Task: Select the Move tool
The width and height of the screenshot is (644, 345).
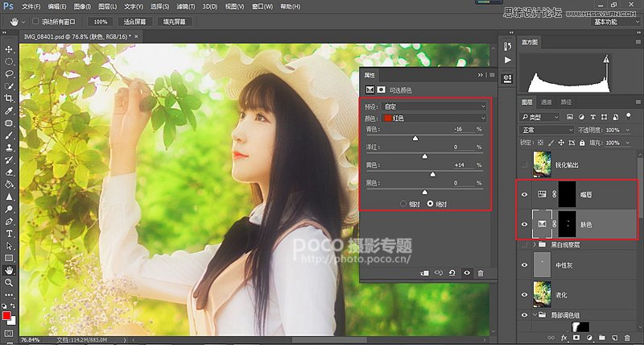Action: point(9,49)
